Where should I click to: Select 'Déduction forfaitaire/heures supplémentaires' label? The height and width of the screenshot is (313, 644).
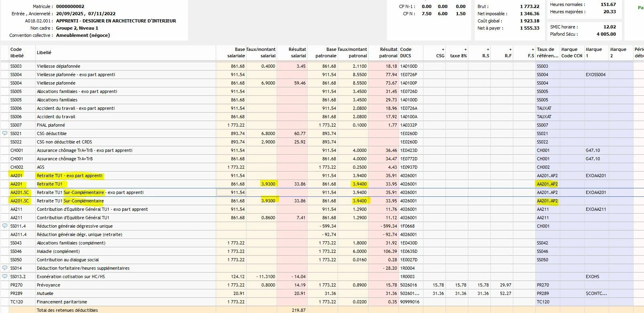point(83,268)
